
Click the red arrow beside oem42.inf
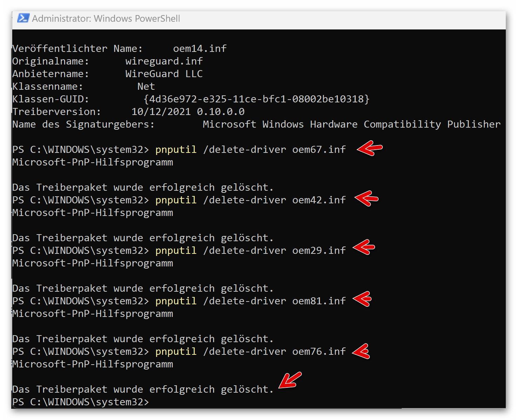pyautogui.click(x=366, y=199)
